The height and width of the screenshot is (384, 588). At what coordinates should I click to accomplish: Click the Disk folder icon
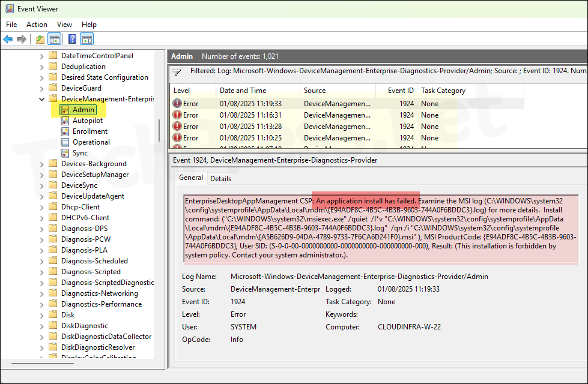tap(53, 314)
